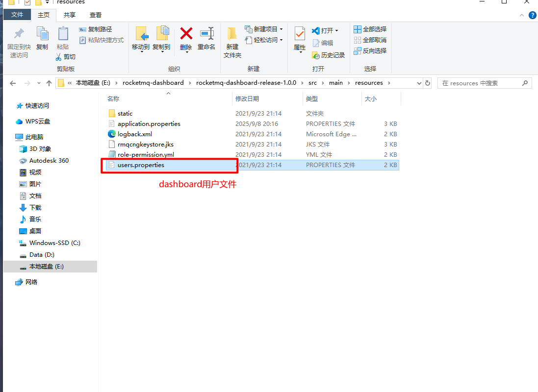Choose Paste shortcut option
538x392 pixels.
coord(101,40)
